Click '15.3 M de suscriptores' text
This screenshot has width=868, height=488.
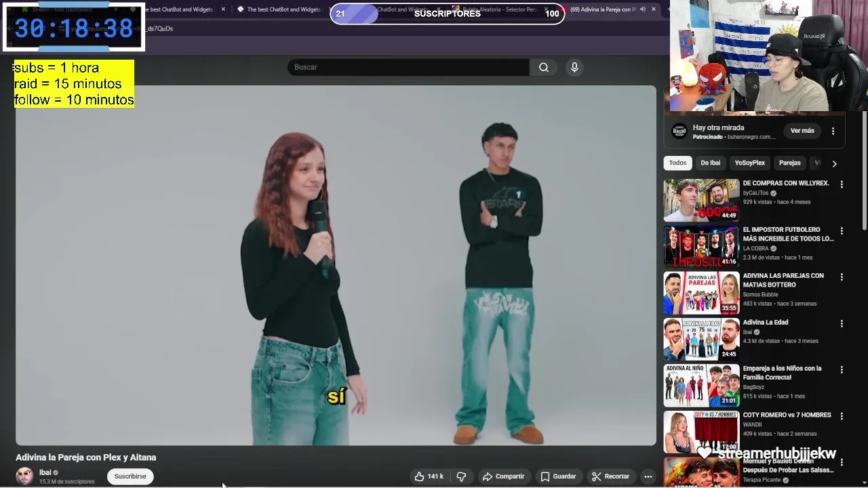[x=66, y=482]
